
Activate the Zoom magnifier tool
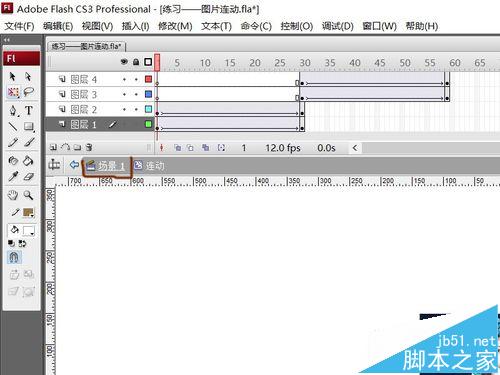[29, 195]
